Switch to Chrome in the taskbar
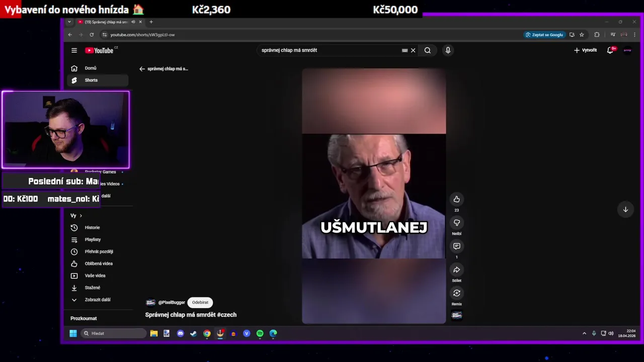 click(207, 333)
